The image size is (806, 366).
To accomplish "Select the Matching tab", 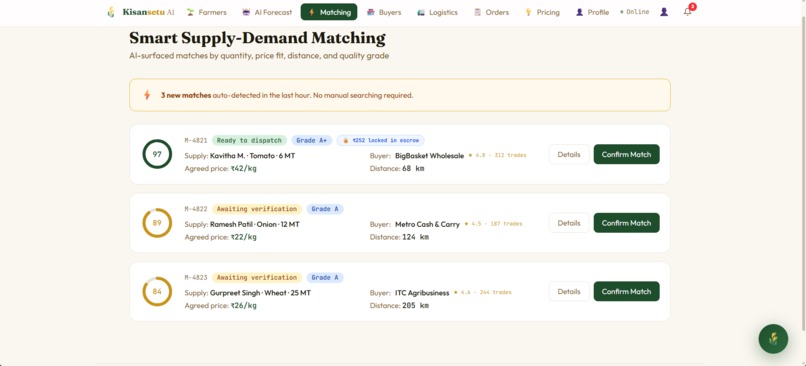I will point(329,12).
